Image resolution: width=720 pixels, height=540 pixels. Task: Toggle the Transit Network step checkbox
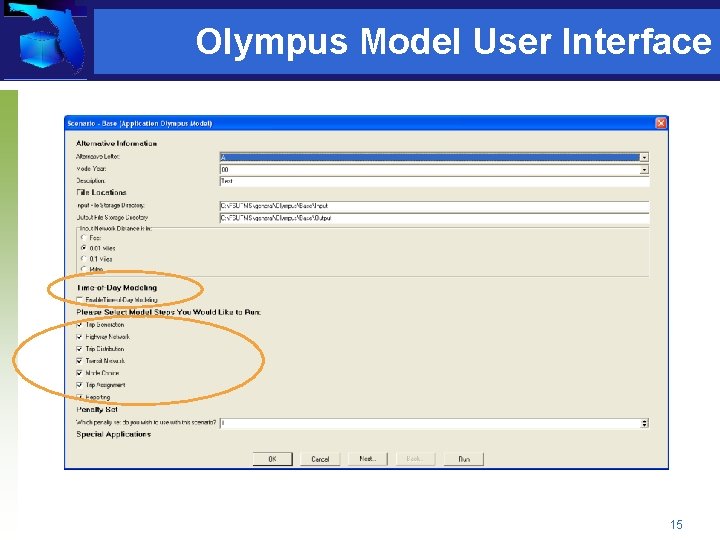click(80, 361)
